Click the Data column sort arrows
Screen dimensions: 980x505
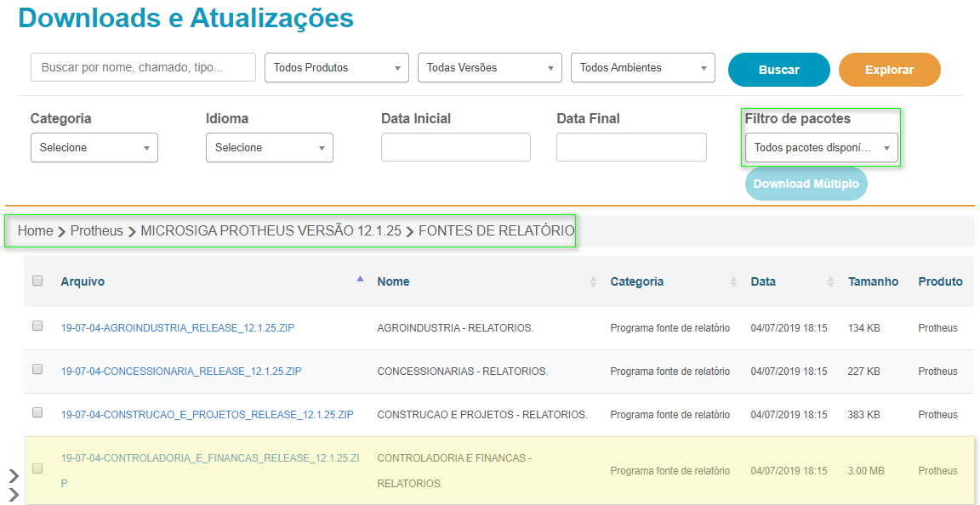[830, 282]
